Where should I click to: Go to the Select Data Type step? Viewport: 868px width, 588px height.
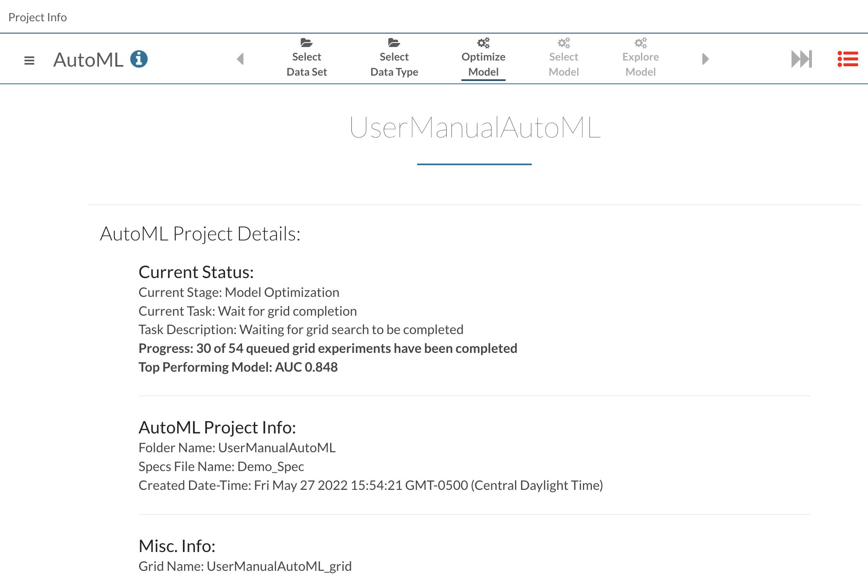pos(394,65)
